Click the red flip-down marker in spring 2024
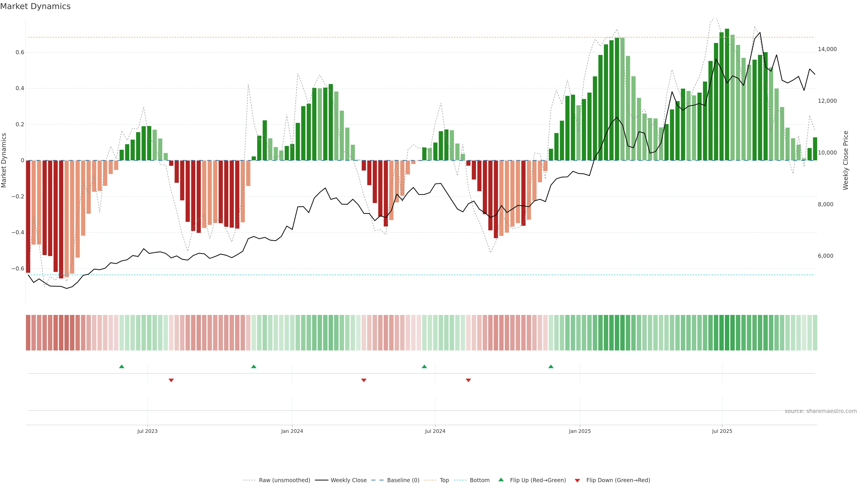 (363, 380)
